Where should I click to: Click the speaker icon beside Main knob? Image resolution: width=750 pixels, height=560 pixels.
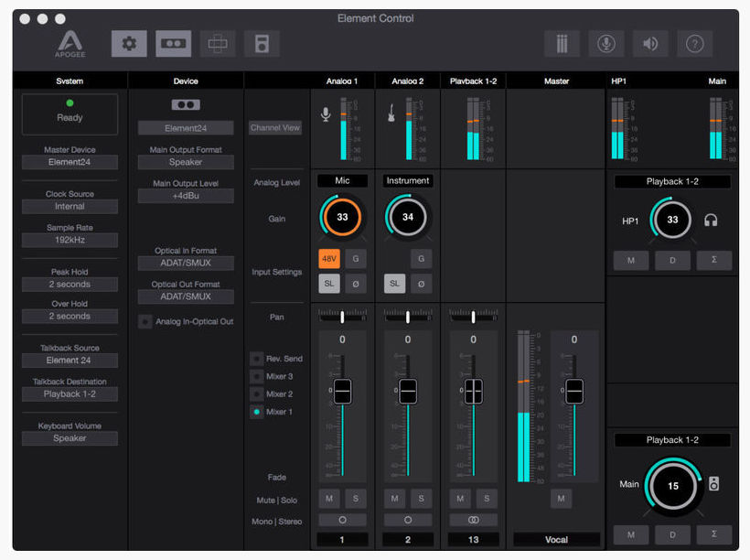[713, 483]
